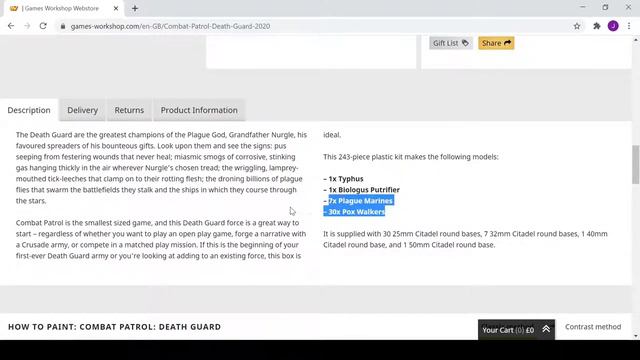This screenshot has height=360, width=640.
Task: Restore down the browser window
Action: coord(605,7)
